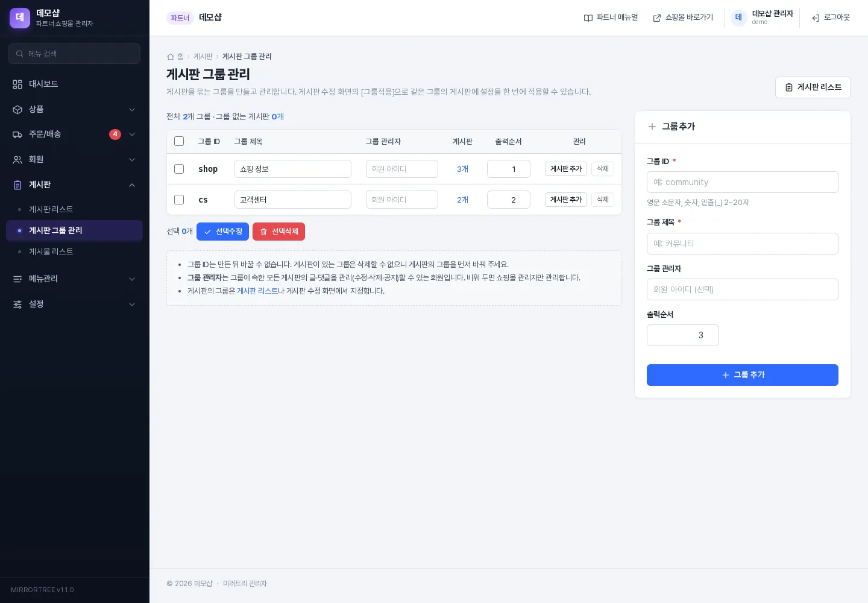Screen dimensions: 868x603
Task: Click the search icon in 메뉴 검색
Action: (x=20, y=54)
